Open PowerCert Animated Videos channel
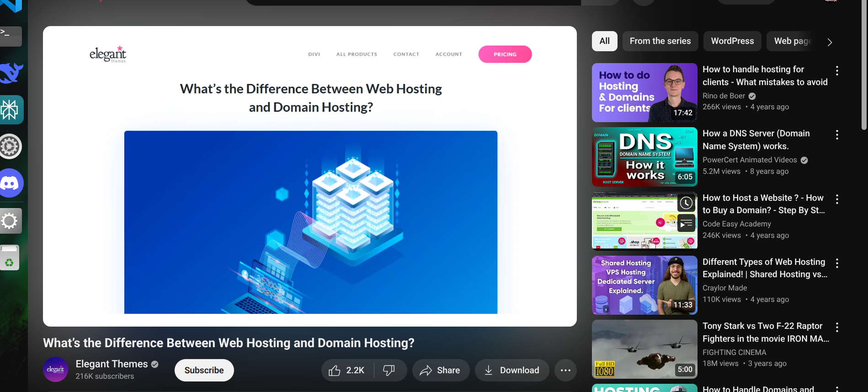 tap(750, 160)
